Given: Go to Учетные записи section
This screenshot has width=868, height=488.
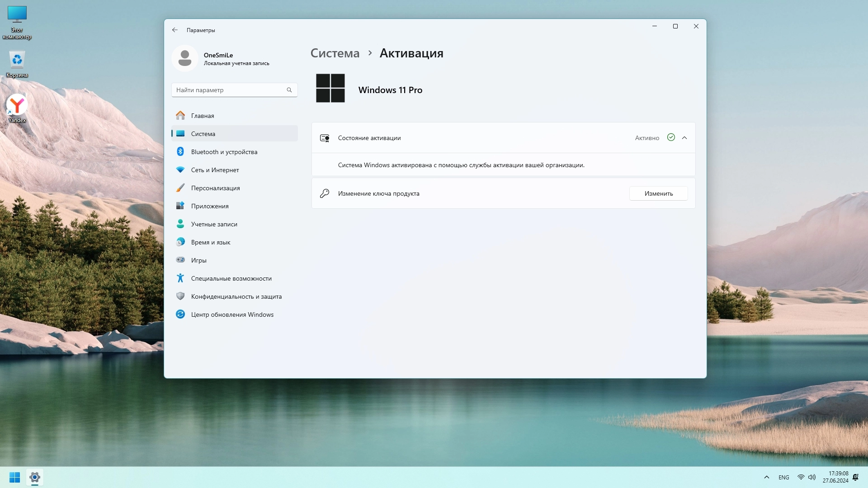Looking at the screenshot, I should click(x=214, y=224).
